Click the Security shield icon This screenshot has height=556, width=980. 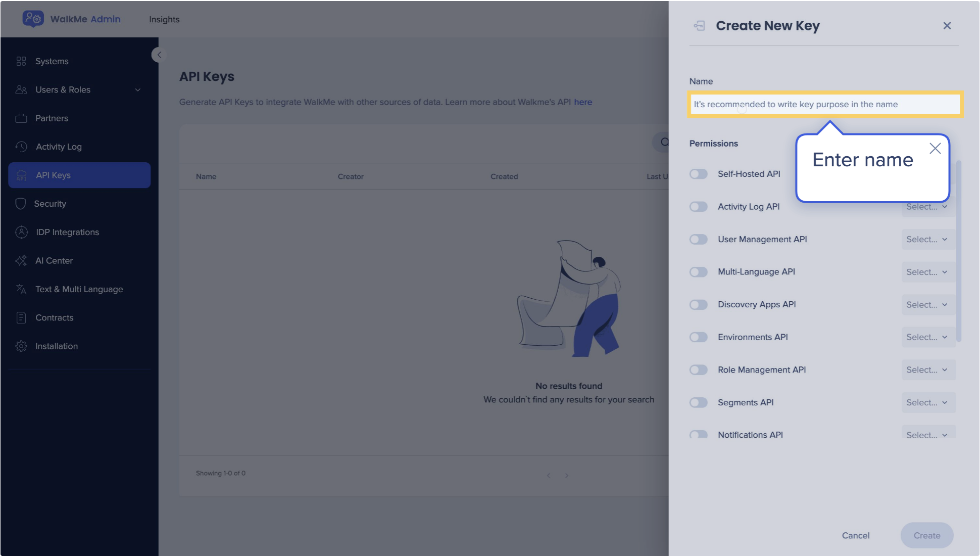click(21, 204)
